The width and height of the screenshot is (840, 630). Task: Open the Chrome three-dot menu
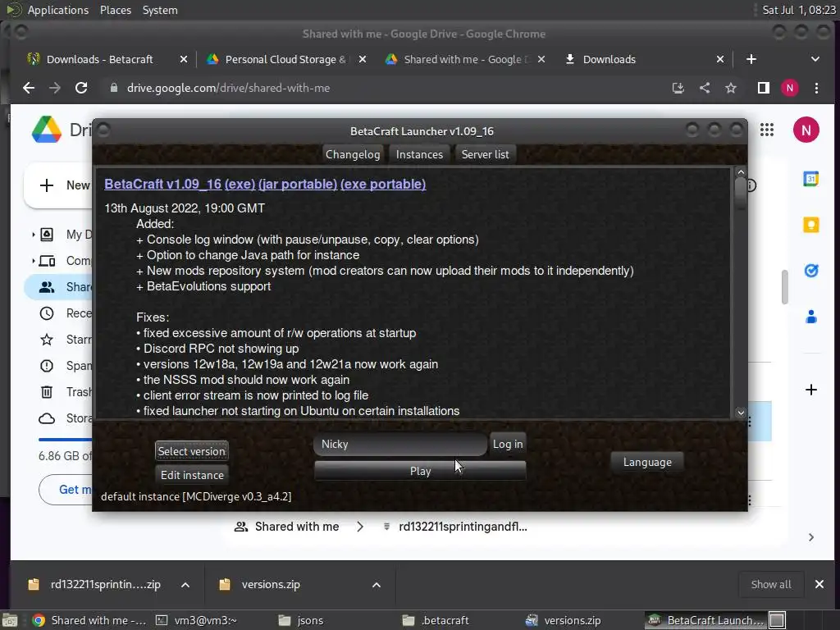click(x=816, y=88)
